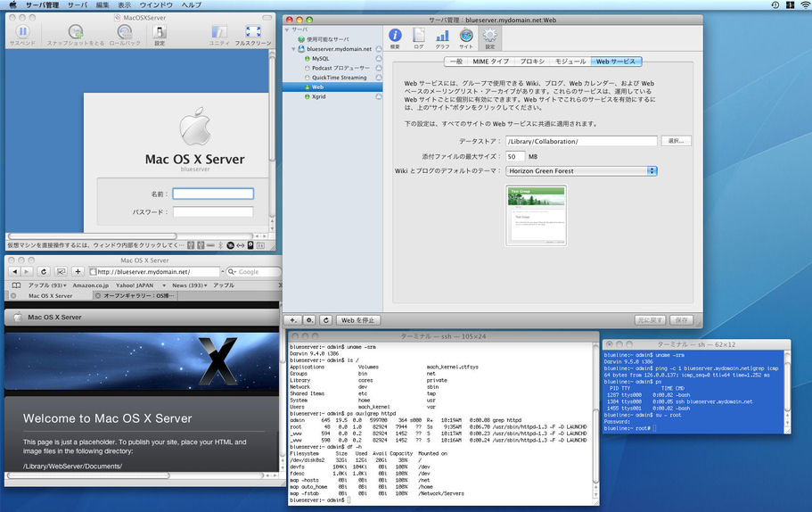Open Safari's bookmarks book icon
Screen dimensions: 812x512
(x=16, y=285)
